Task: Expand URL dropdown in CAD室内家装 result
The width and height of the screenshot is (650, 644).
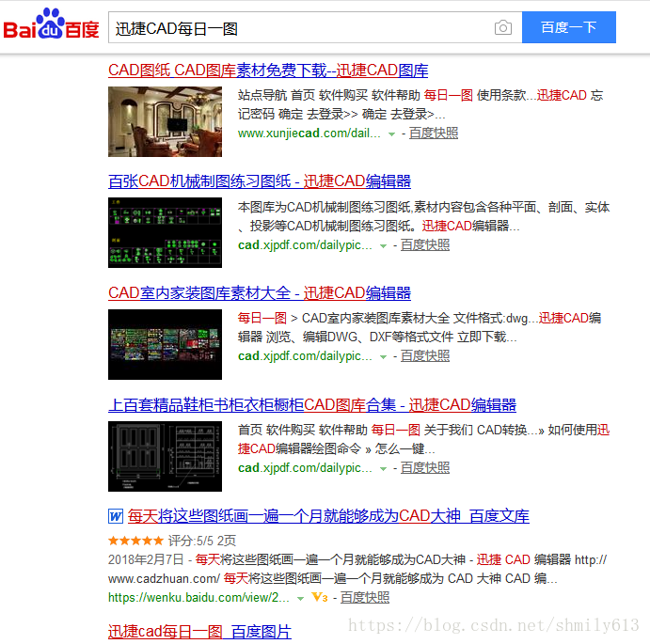Action: [x=384, y=357]
